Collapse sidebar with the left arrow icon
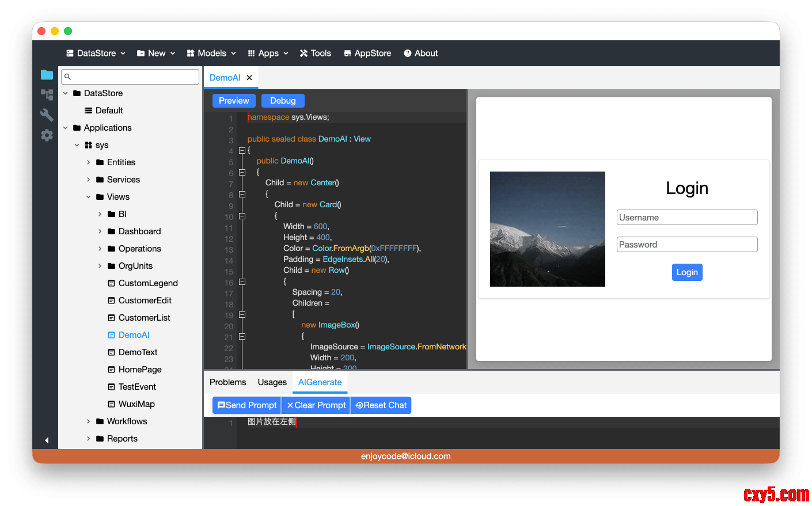Image resolution: width=812 pixels, height=506 pixels. coord(47,440)
